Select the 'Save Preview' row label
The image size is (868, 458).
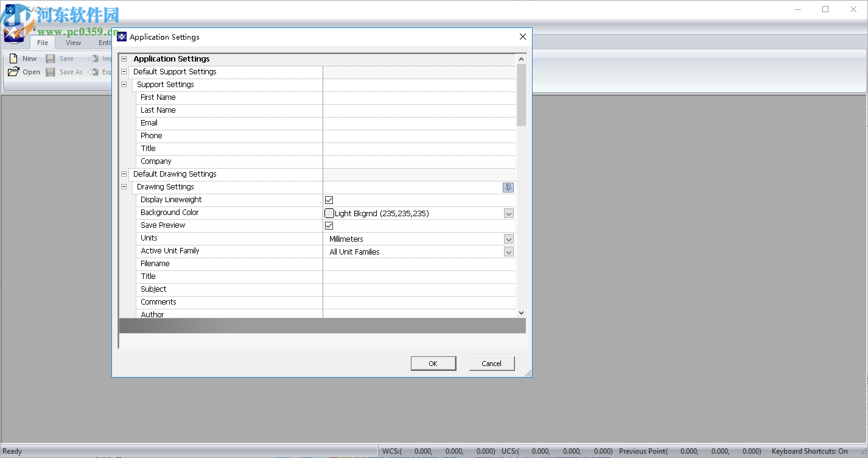(x=163, y=225)
